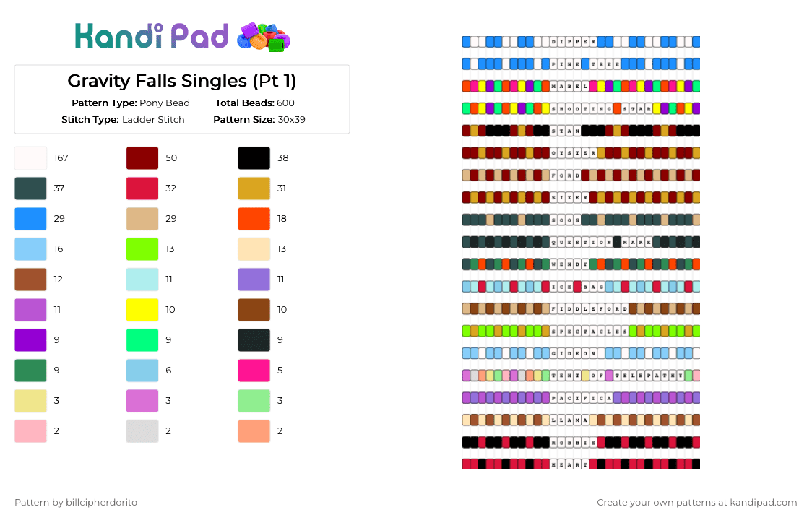Click the colorful beads pile icon
Screen dimensions: 812x520
tap(263, 37)
